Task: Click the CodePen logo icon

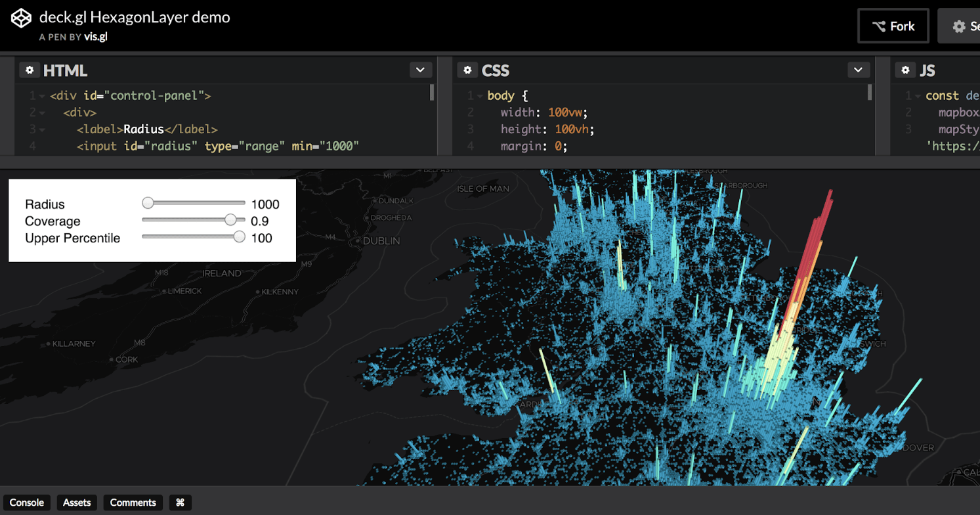Action: 20,18
